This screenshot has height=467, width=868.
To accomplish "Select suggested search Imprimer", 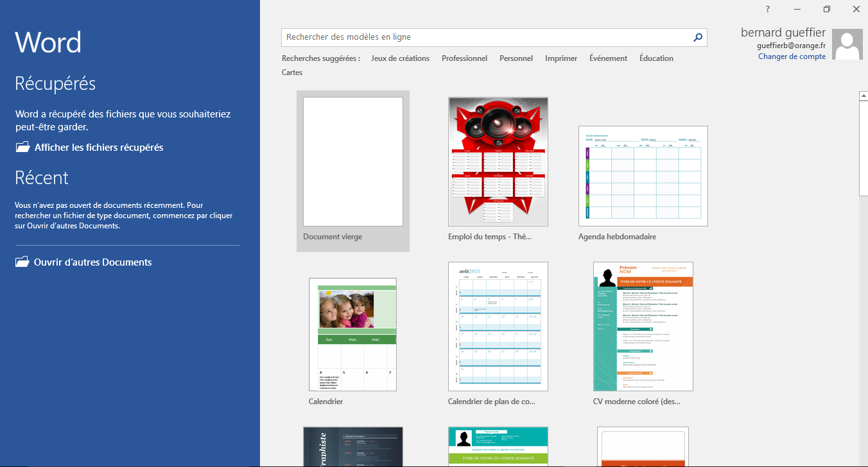I will point(561,58).
